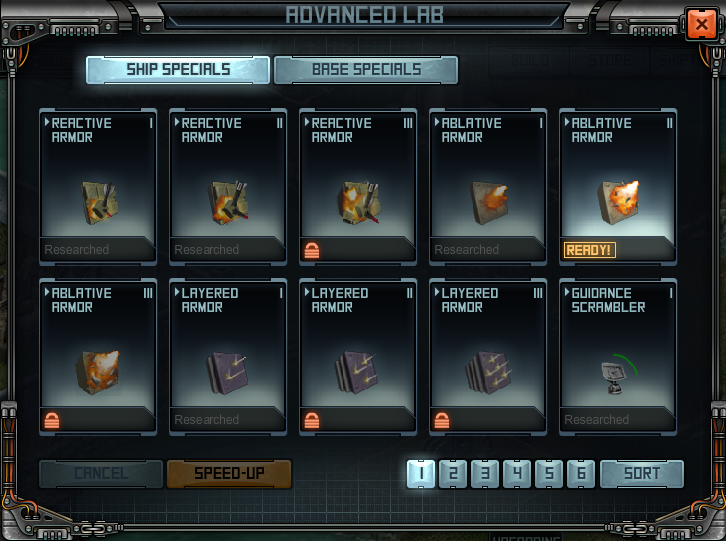This screenshot has height=541, width=726.
Task: Click the READY! badge on Ablative Armor II
Action: tap(589, 250)
